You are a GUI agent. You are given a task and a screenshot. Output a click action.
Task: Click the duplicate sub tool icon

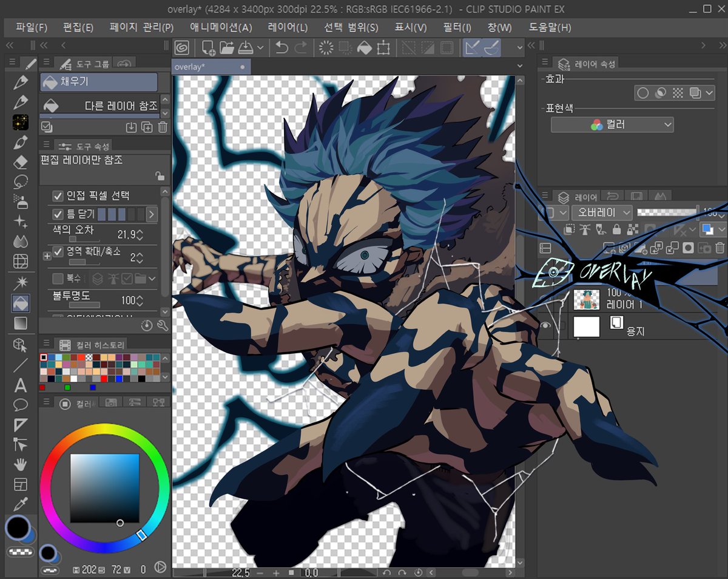(147, 127)
